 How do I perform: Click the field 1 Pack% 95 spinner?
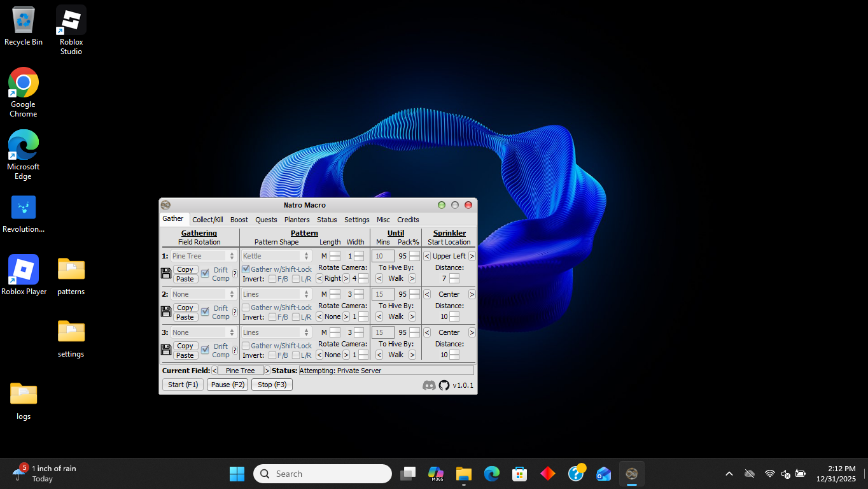414,256
